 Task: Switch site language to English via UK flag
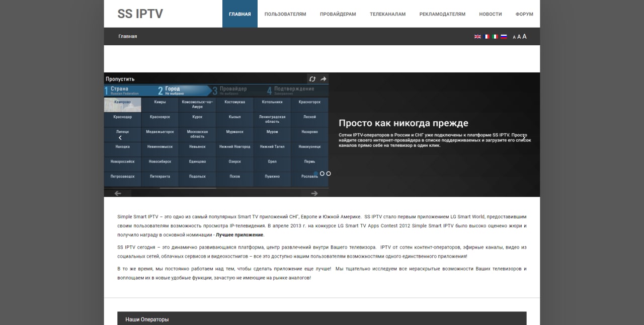coord(477,37)
